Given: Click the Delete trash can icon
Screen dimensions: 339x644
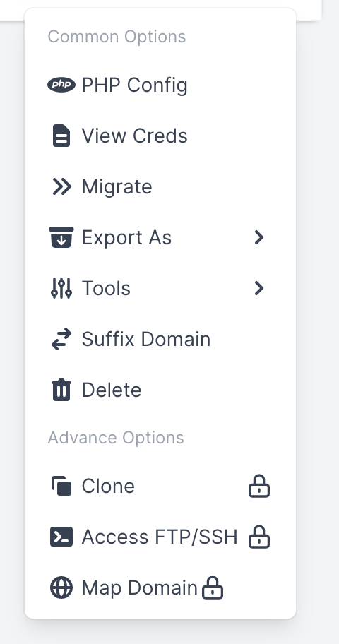Looking at the screenshot, I should (61, 390).
